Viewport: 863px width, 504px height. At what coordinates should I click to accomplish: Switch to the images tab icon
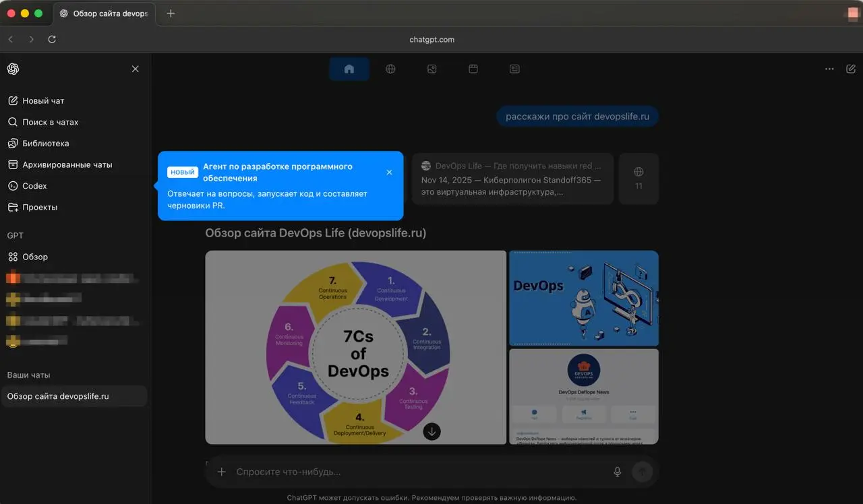coord(432,69)
